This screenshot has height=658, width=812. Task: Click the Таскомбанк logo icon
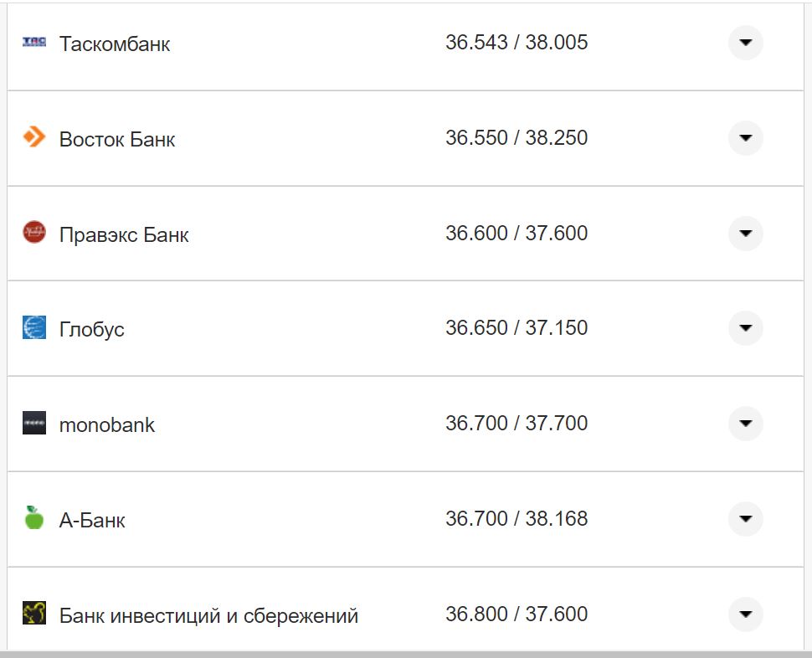click(34, 42)
